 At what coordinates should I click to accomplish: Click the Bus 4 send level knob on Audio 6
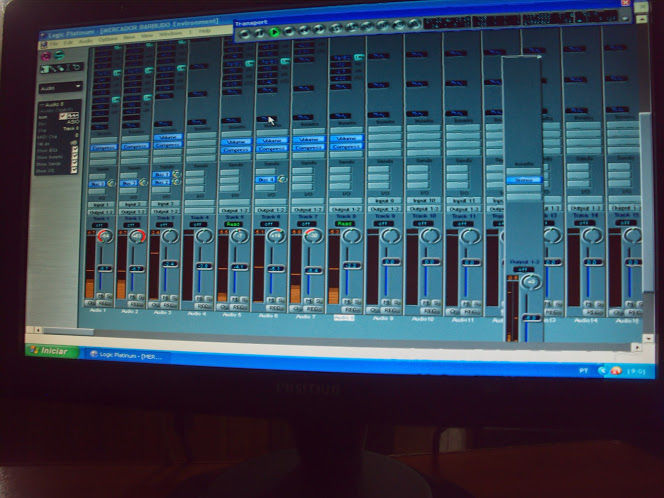[282, 179]
